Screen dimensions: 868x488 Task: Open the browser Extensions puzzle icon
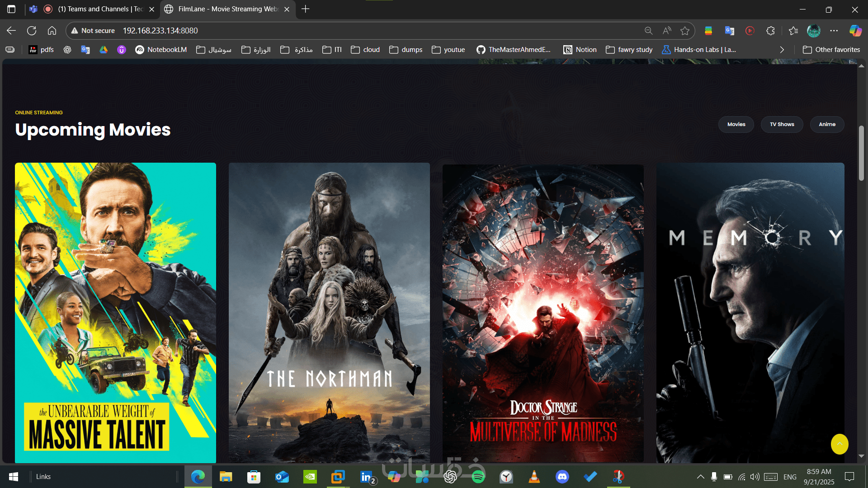point(771,31)
